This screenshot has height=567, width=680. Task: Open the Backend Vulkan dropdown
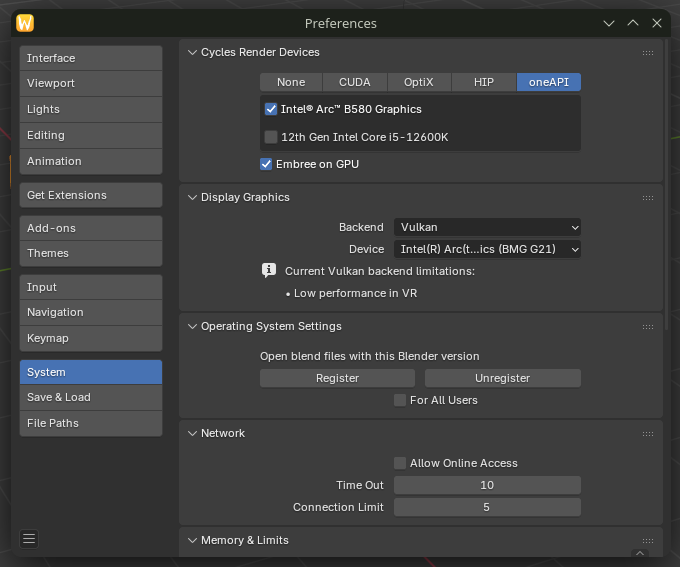[x=487, y=227]
